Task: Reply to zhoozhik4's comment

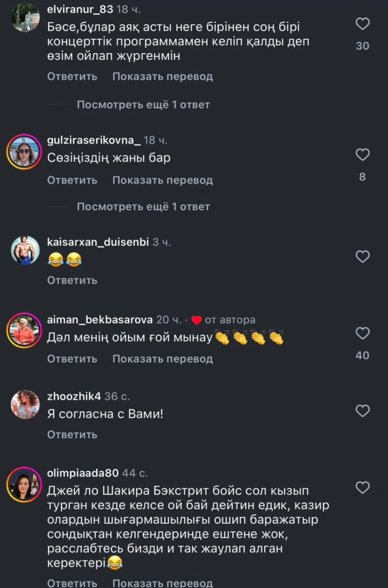Action: [72, 435]
